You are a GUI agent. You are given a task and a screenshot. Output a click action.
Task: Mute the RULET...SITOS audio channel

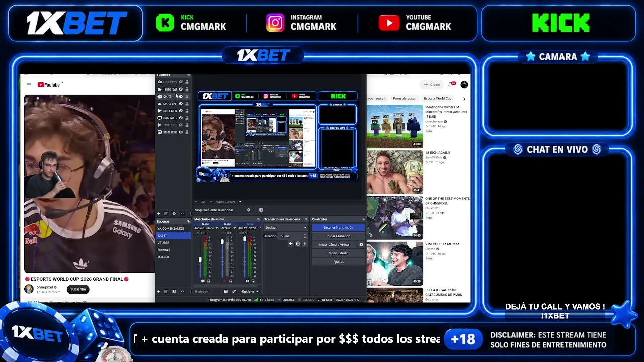pos(247,281)
